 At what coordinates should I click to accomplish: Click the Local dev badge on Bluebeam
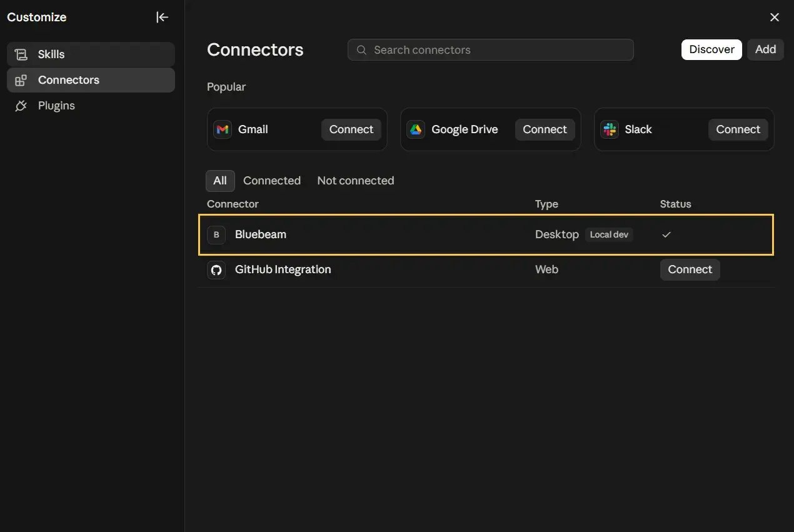click(x=609, y=234)
